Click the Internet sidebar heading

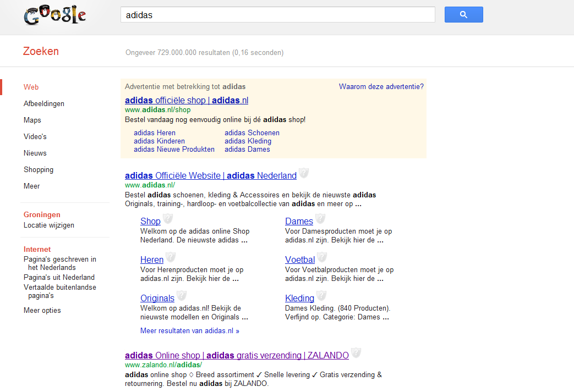click(x=37, y=250)
